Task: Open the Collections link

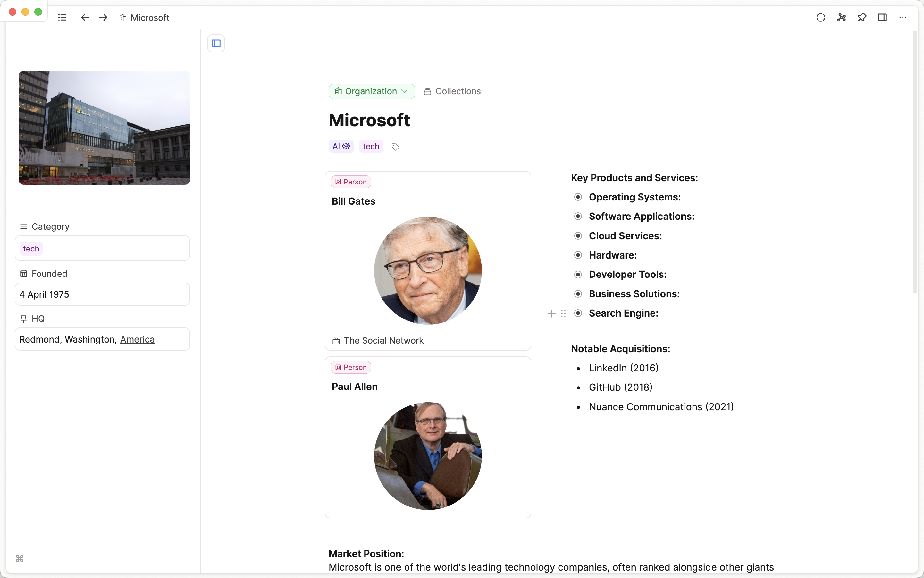Action: [458, 91]
